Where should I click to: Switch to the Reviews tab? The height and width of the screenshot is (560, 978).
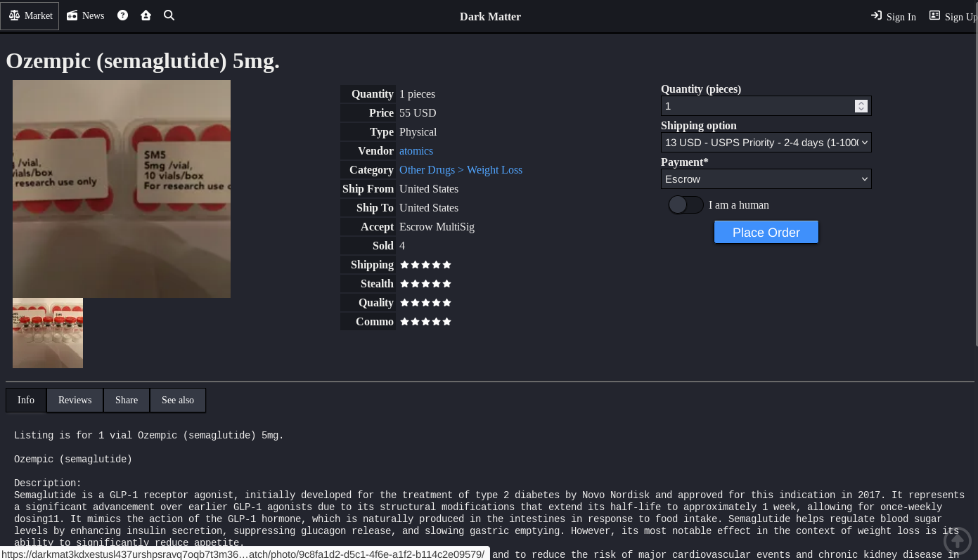click(75, 400)
